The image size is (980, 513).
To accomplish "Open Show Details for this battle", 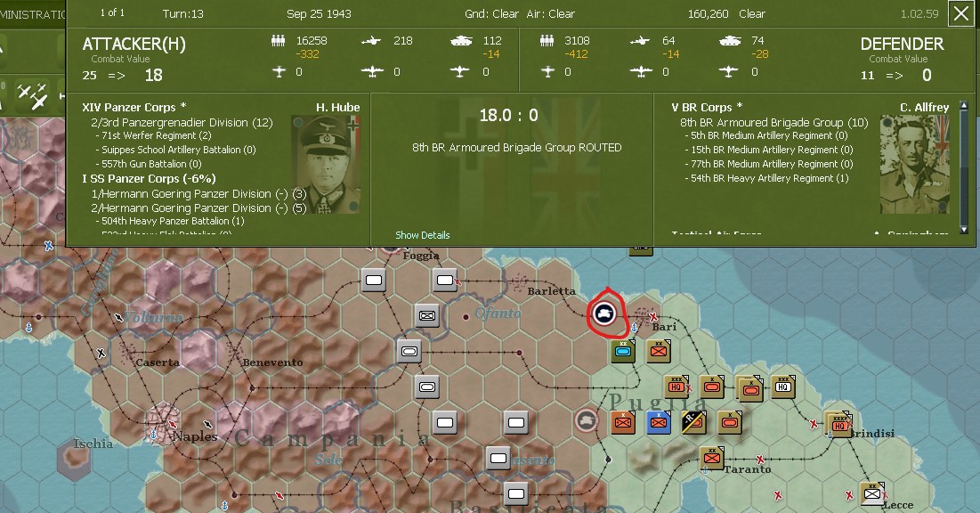I will pos(423,235).
